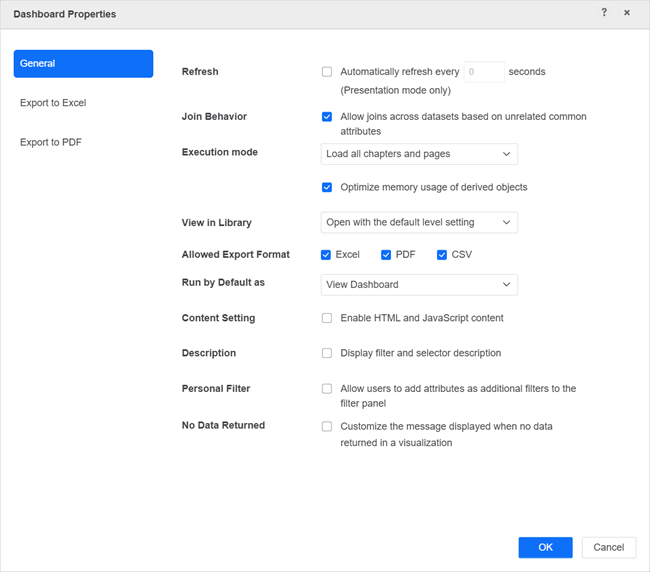This screenshot has height=572, width=650.
Task: Click the help question mark icon
Action: tap(604, 13)
